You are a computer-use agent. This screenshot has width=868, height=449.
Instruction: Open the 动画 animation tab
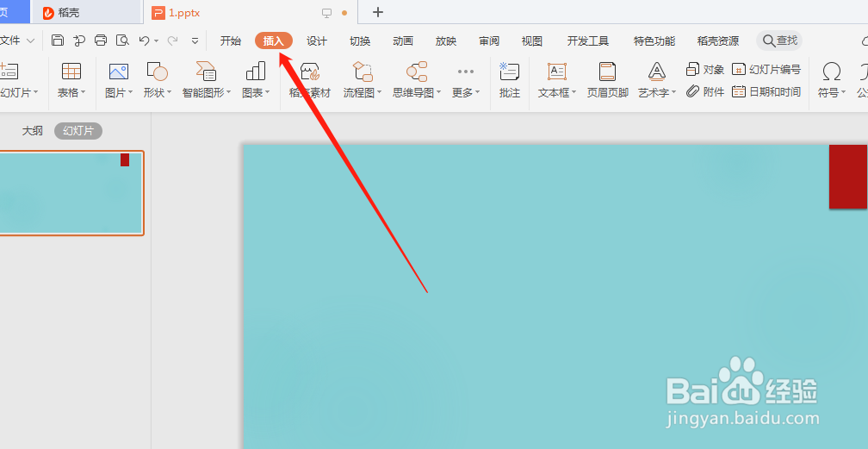(x=403, y=41)
